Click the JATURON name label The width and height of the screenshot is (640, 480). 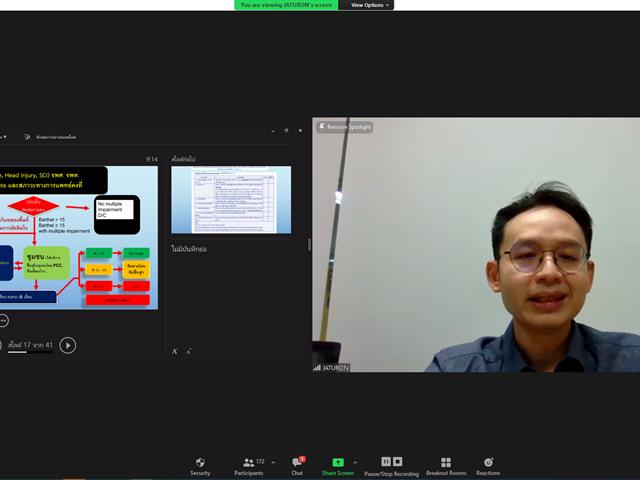336,368
